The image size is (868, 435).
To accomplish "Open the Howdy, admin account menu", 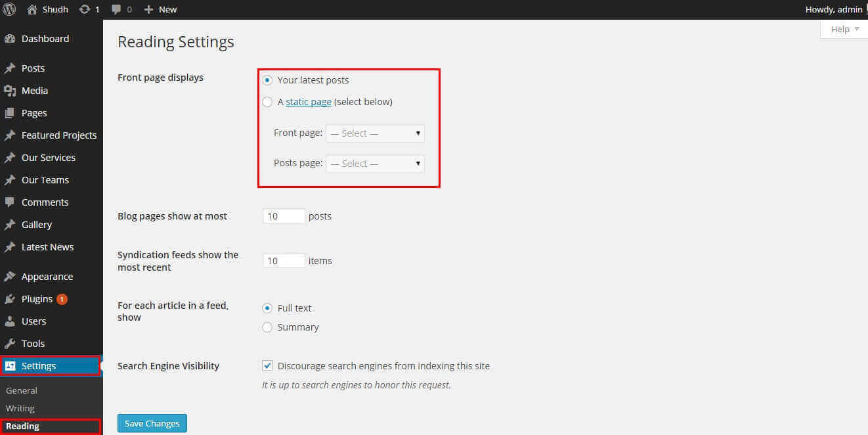I will [835, 9].
